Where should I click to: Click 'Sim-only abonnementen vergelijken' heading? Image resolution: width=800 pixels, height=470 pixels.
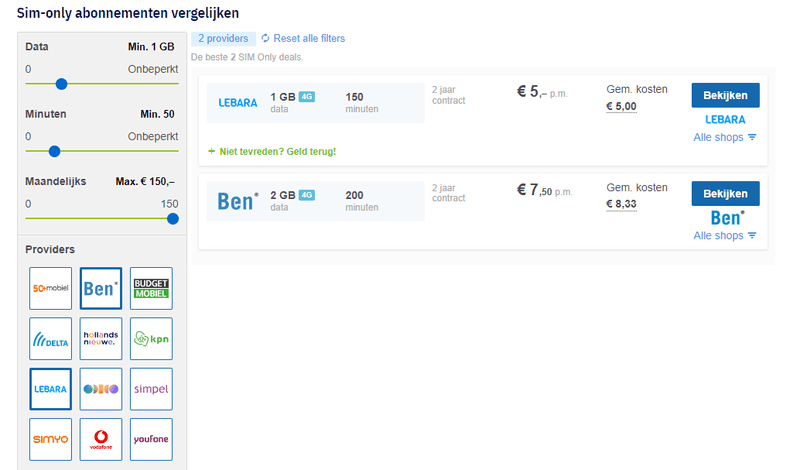pos(128,13)
